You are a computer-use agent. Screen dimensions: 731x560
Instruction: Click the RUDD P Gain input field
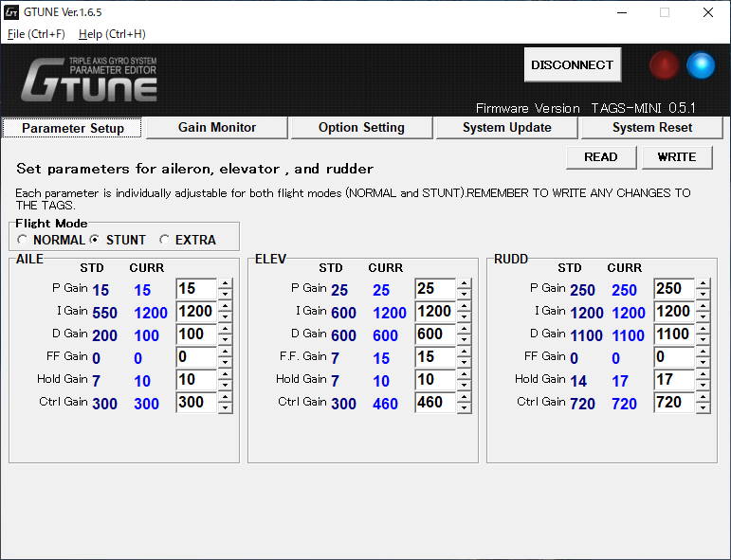(675, 289)
